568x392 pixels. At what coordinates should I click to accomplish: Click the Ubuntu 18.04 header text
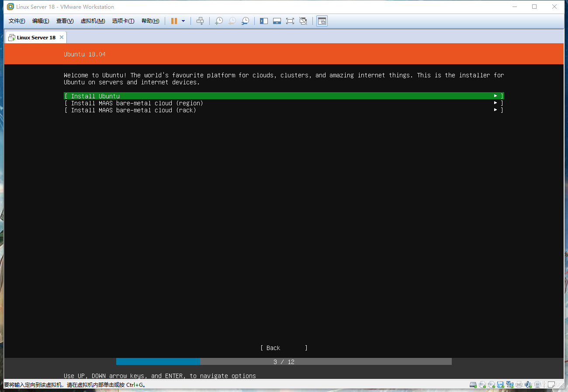(85, 54)
